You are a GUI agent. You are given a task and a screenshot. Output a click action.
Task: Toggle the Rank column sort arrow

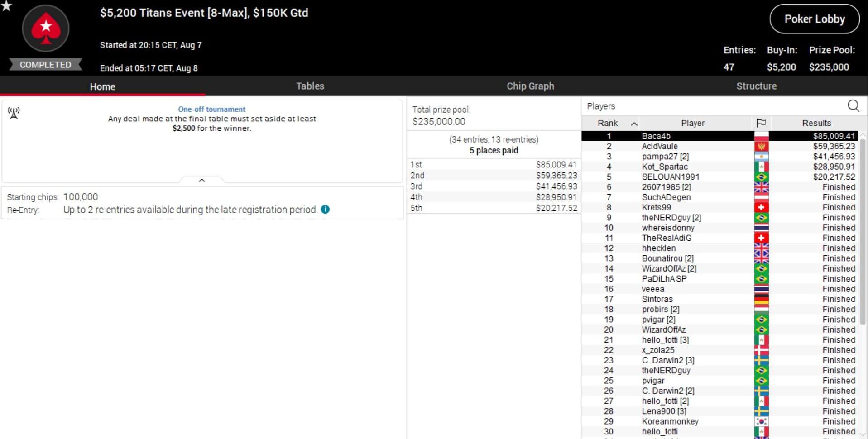click(634, 124)
